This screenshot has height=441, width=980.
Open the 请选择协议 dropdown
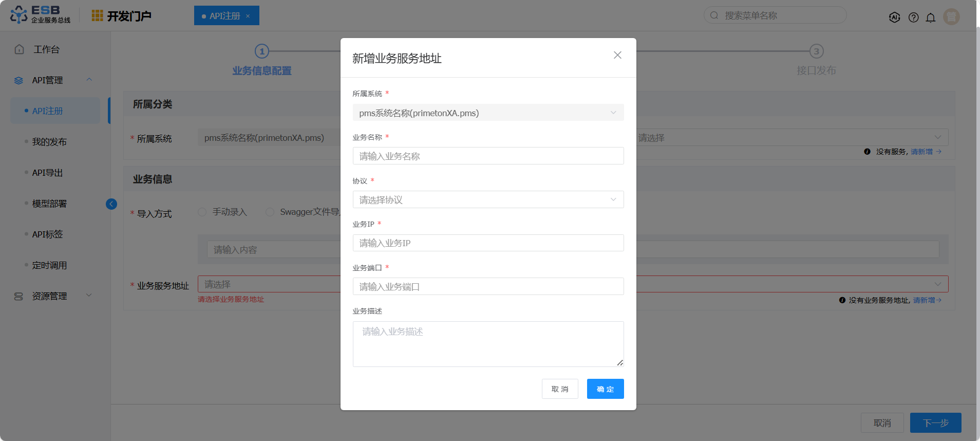(488, 199)
